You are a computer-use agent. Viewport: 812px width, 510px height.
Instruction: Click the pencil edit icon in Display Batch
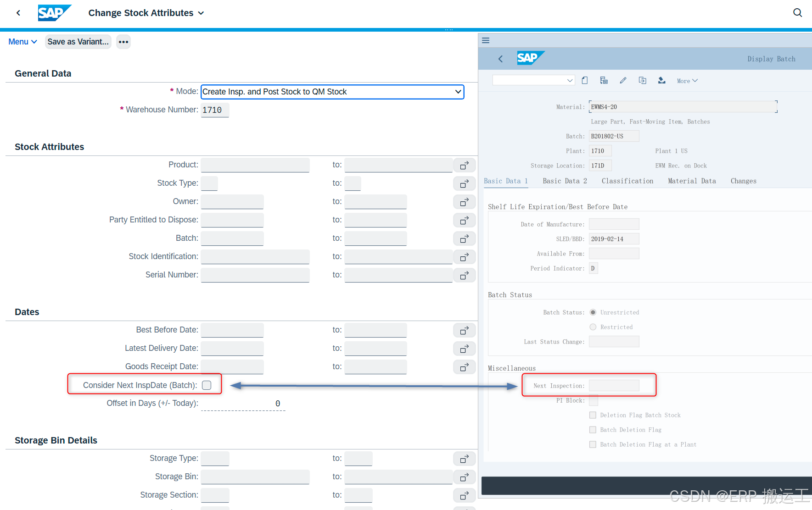[623, 80]
